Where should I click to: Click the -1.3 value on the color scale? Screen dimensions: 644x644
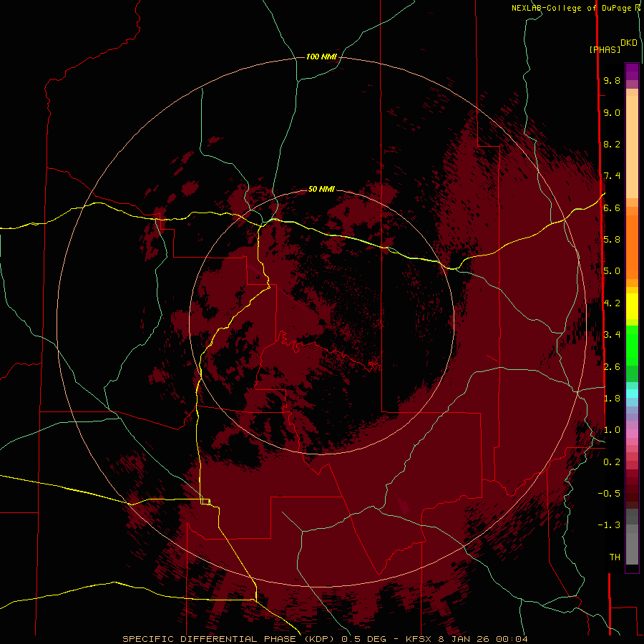(x=609, y=525)
